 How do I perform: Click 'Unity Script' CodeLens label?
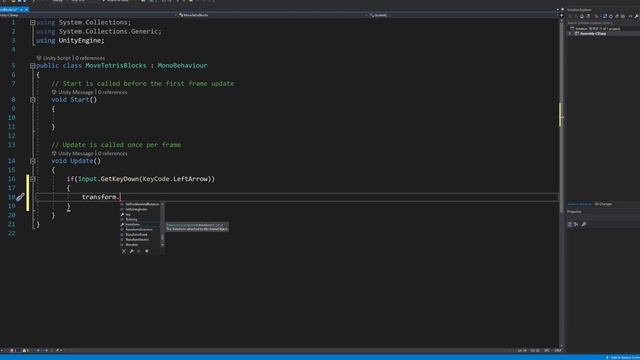57,58
